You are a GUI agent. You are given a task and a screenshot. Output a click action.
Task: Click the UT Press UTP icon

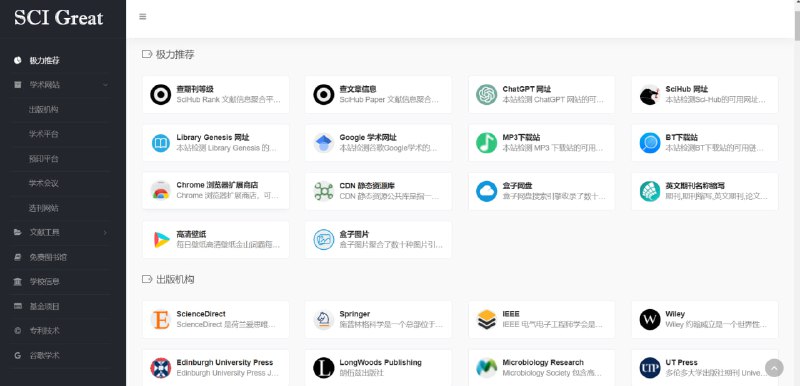coord(650,368)
